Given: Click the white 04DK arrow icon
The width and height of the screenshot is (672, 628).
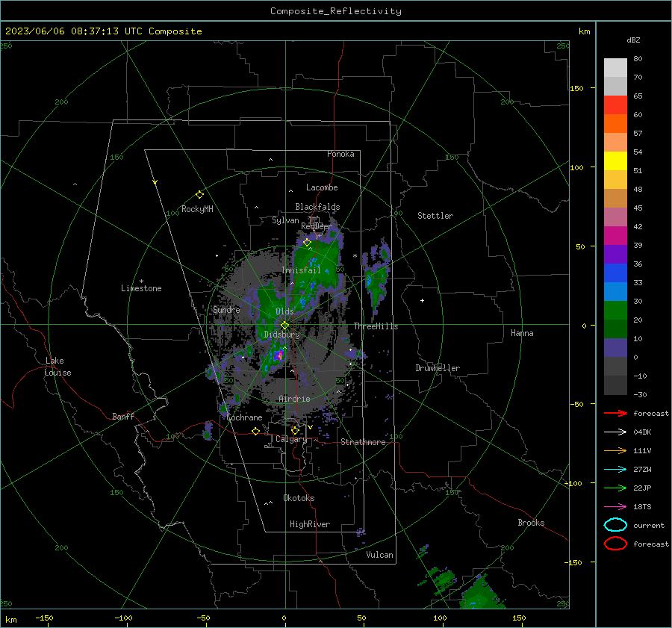Looking at the screenshot, I should (615, 432).
